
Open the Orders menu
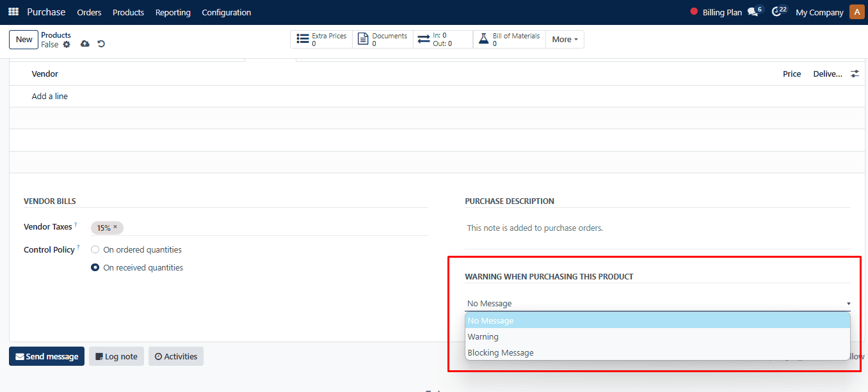(89, 12)
